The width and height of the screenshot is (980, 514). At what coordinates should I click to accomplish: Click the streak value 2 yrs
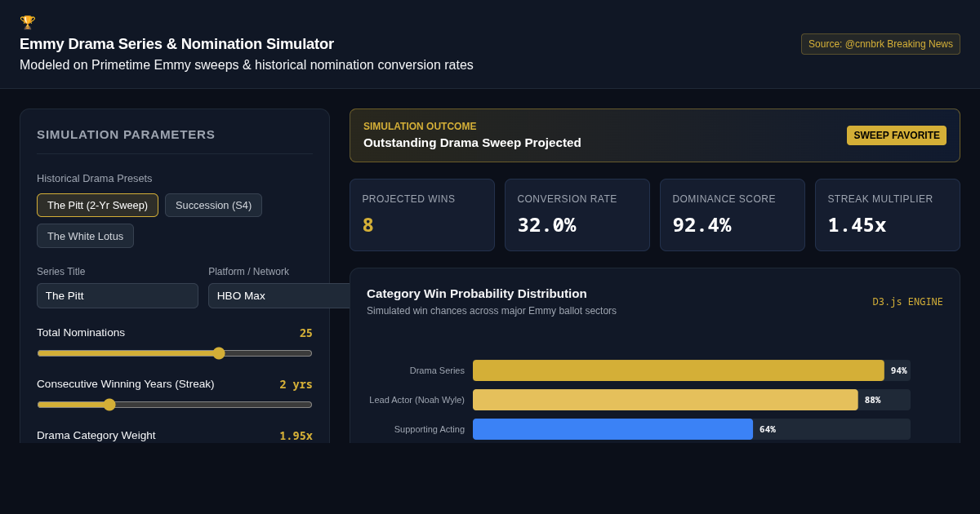(296, 384)
